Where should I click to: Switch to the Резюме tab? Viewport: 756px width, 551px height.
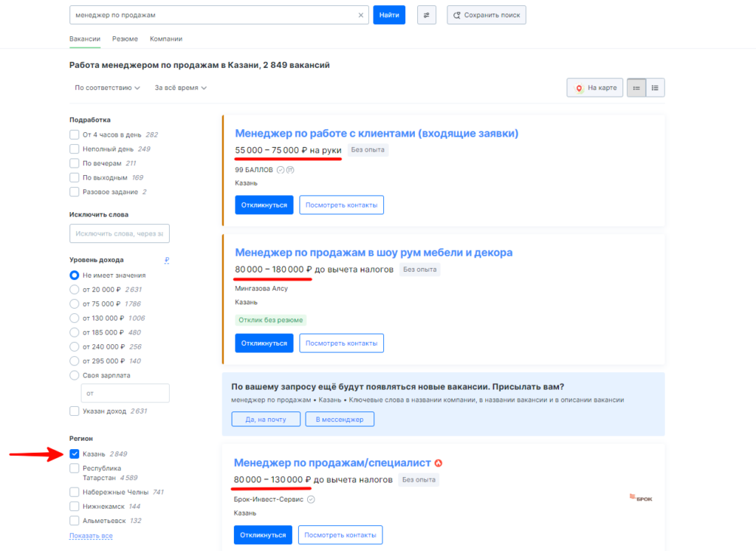coord(125,39)
